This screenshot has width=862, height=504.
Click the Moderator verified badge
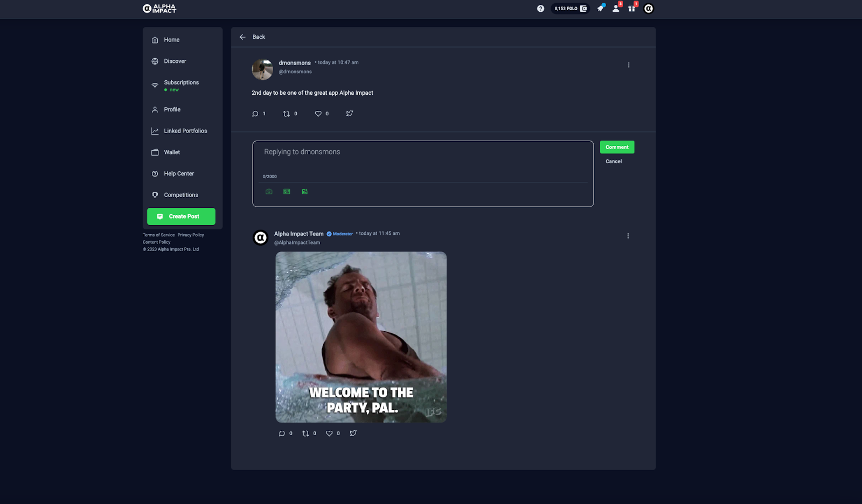tap(339, 234)
